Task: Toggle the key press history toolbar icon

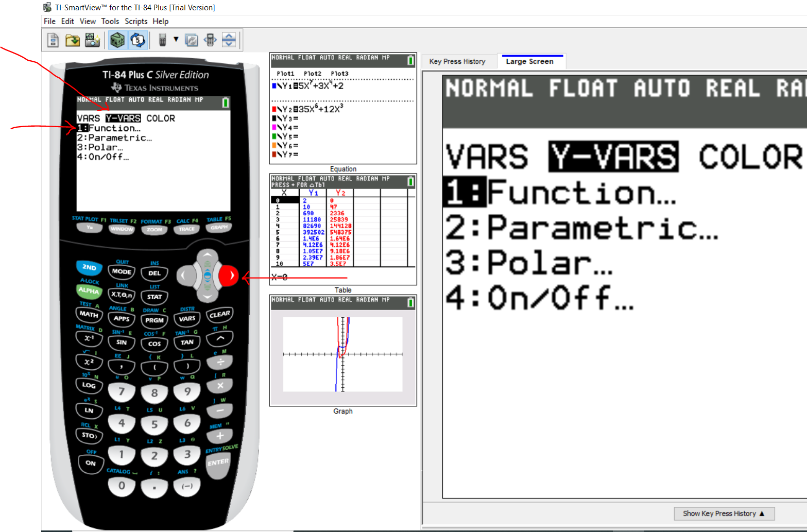Action: (x=138, y=40)
